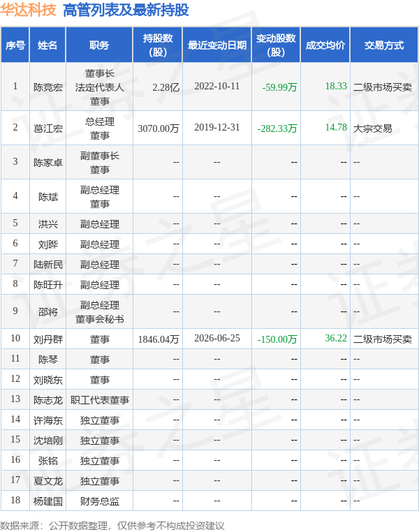
Task: Click the name 陈志龙
Action: point(48,400)
